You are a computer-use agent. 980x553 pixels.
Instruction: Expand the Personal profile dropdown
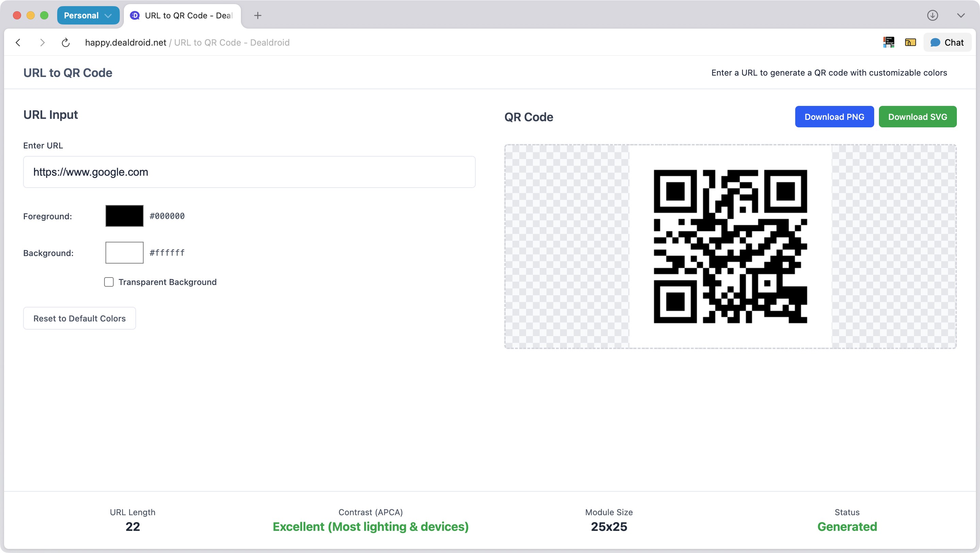click(88, 16)
